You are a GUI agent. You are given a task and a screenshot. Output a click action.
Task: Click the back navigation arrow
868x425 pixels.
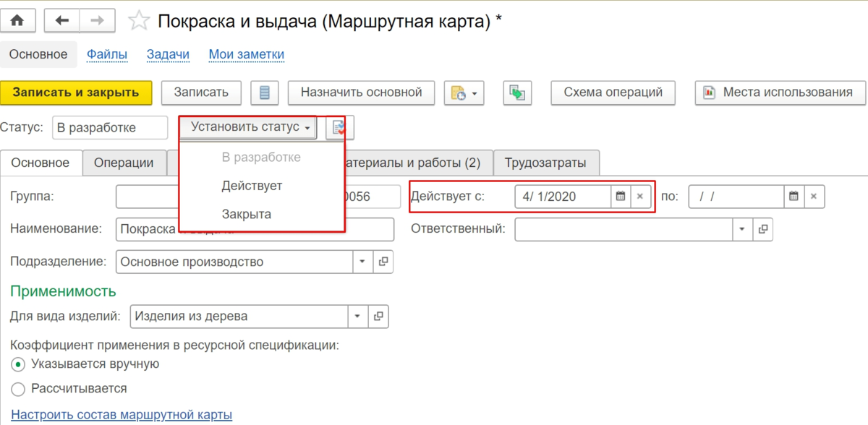61,20
